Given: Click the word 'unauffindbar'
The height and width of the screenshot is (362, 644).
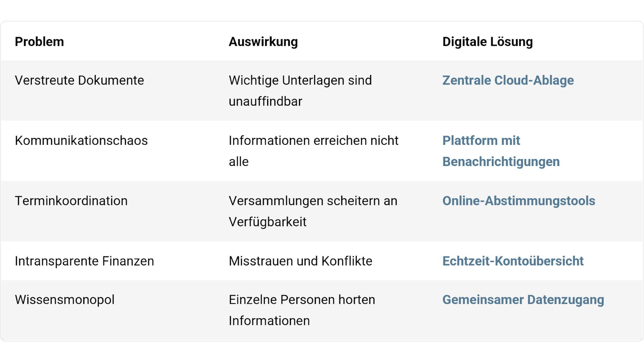Looking at the screenshot, I should tap(265, 102).
